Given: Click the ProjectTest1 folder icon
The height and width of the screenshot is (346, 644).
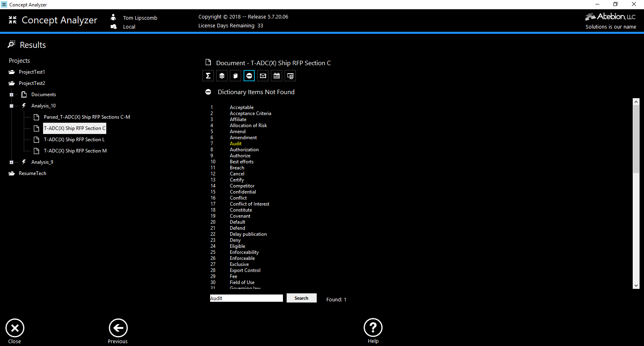Looking at the screenshot, I should point(12,72).
